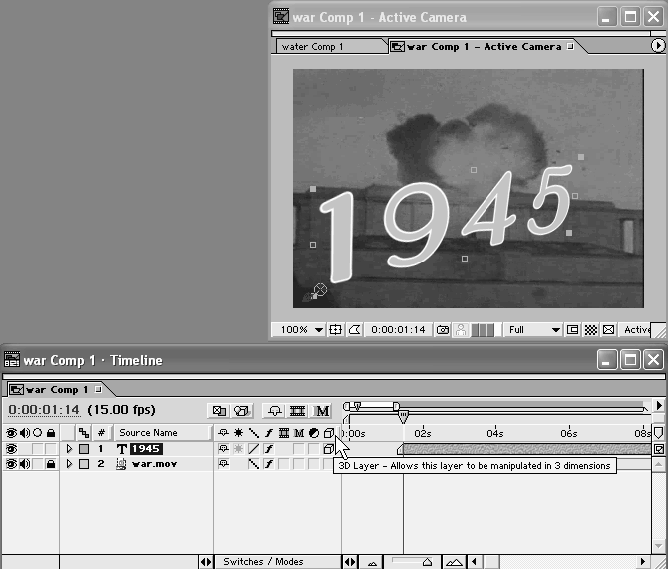
Task: Hide the 1945 layer video eye
Action: click(x=11, y=449)
